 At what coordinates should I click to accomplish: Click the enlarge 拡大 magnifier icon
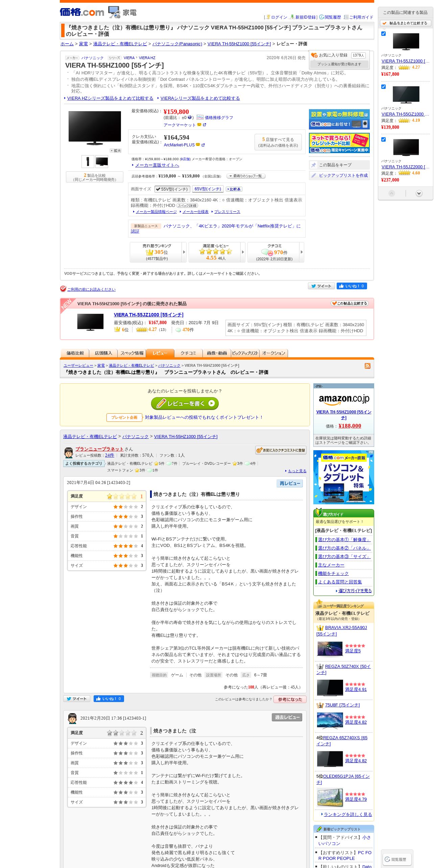(115, 150)
